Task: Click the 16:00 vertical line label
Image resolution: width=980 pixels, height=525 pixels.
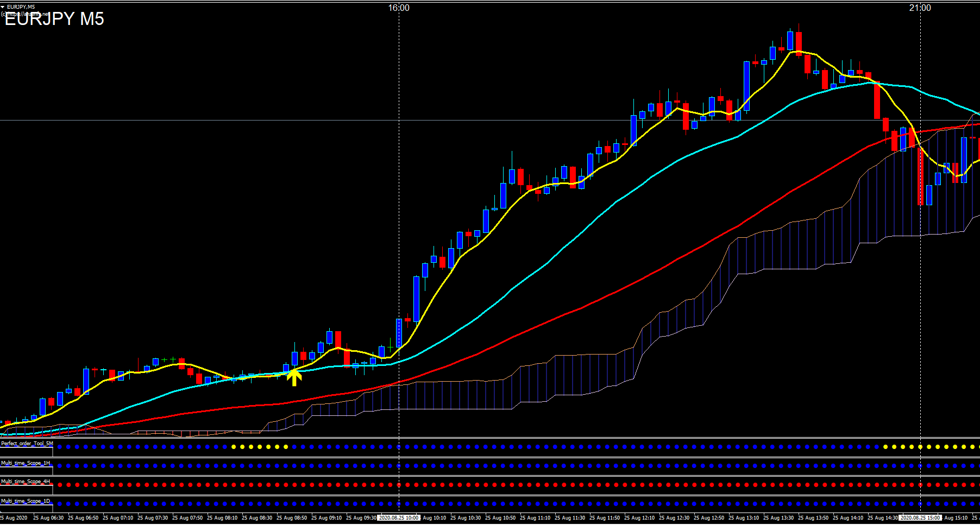Action: point(399,8)
